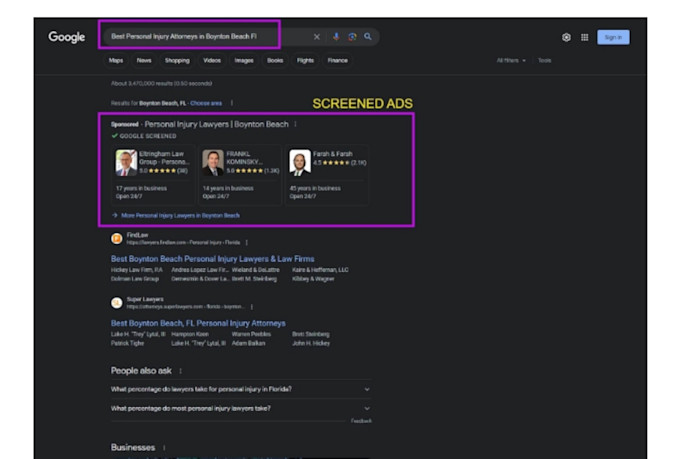Click the Sign in button

coord(613,37)
